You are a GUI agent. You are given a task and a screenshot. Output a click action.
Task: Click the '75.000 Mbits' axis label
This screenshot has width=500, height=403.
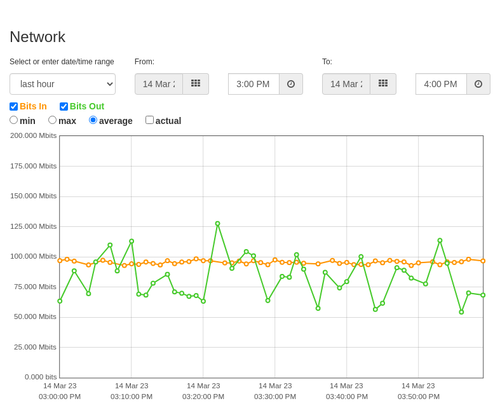coord(35,287)
